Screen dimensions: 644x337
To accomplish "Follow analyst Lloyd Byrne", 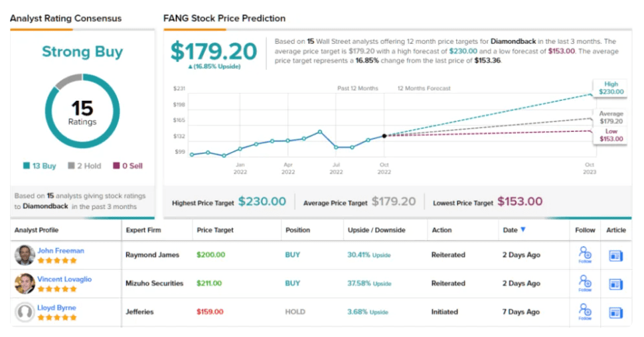I will coord(584,311).
